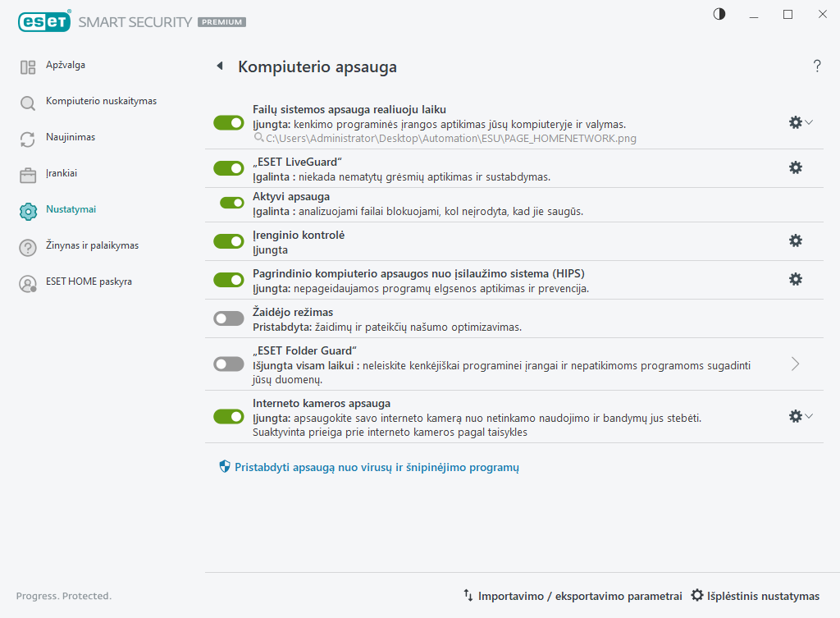Click Pristabdyti apsaugą nuo virusų link
Image resolution: width=840 pixels, height=618 pixels.
coord(377,467)
